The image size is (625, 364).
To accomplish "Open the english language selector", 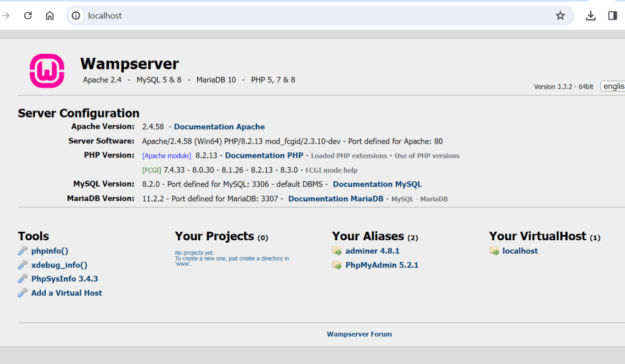I will point(613,86).
